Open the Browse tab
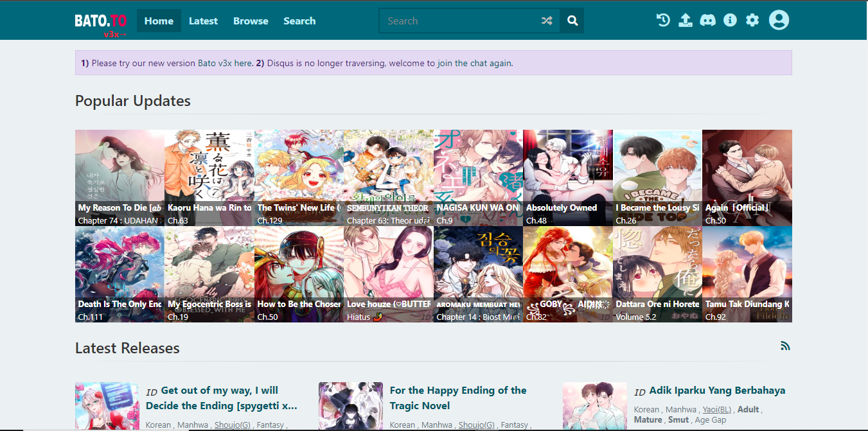Image resolution: width=868 pixels, height=431 pixels. coord(251,21)
